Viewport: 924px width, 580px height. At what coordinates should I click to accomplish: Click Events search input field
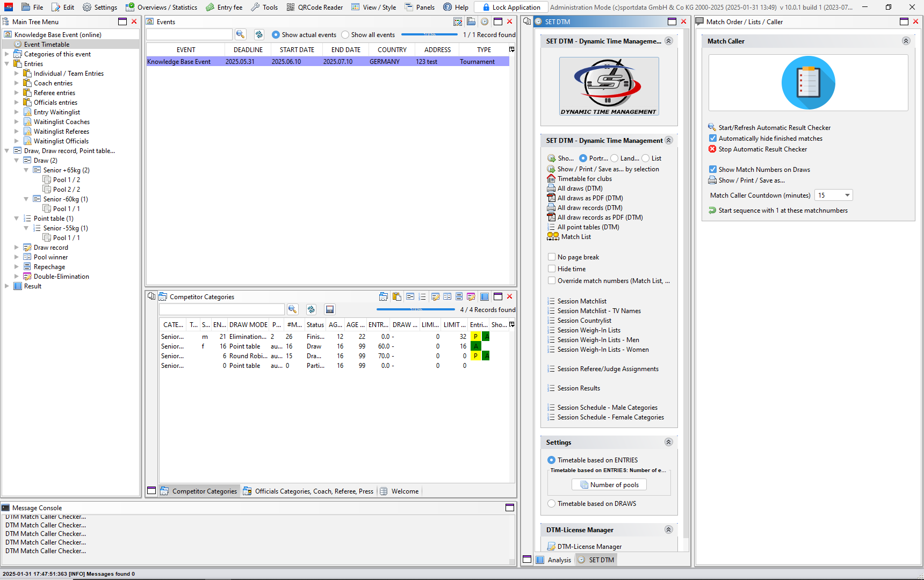coord(189,34)
